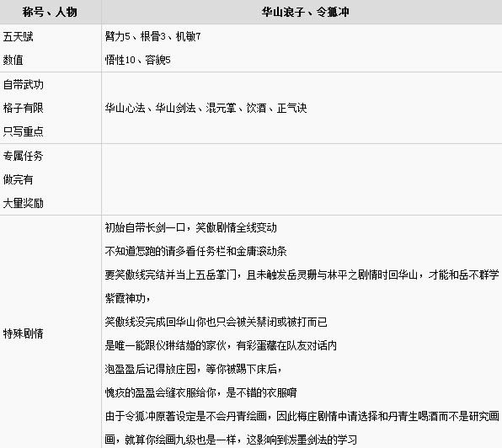Viewport: 502px width, 448px height.
Task: Click the 紫霞神功 text line
Action: point(127,298)
